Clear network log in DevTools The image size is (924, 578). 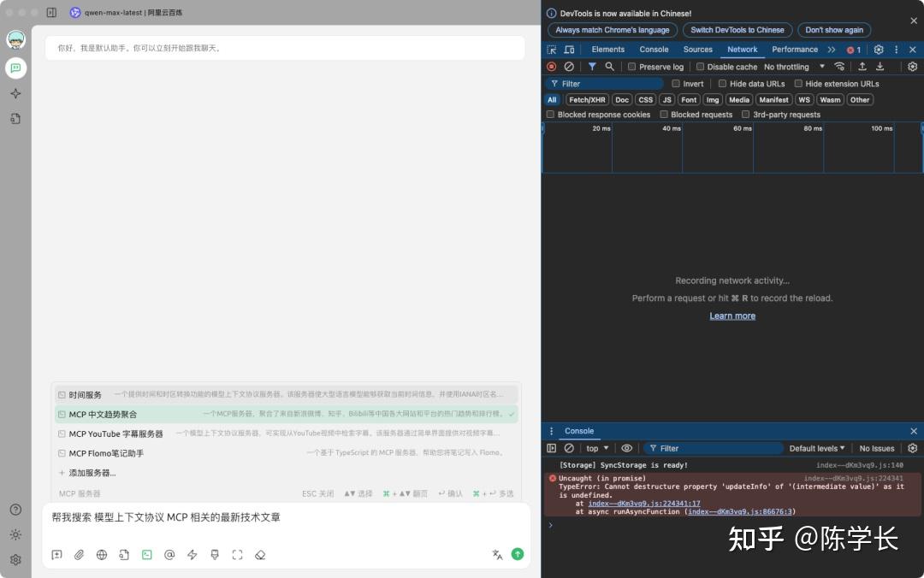[x=569, y=67]
